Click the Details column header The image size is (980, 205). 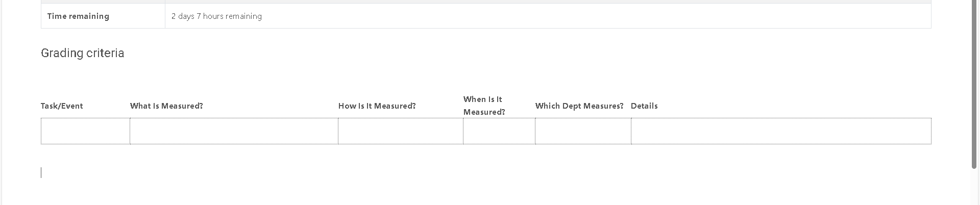pyautogui.click(x=644, y=106)
